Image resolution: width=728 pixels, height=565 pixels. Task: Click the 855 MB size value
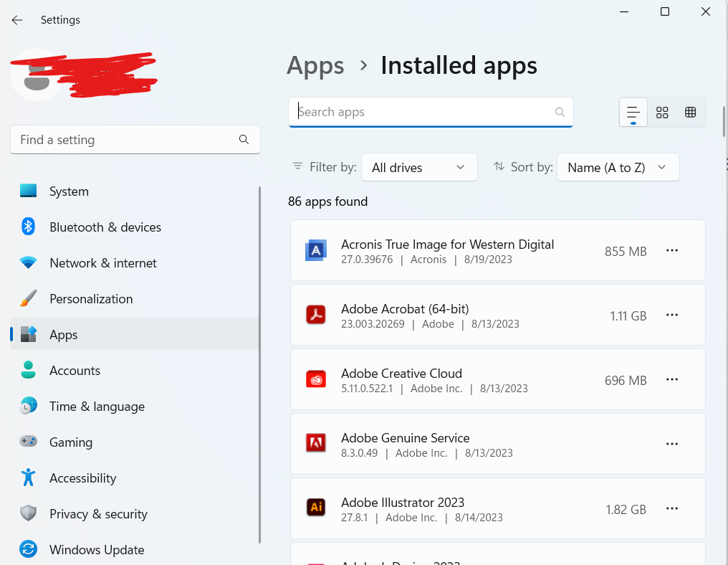(626, 252)
